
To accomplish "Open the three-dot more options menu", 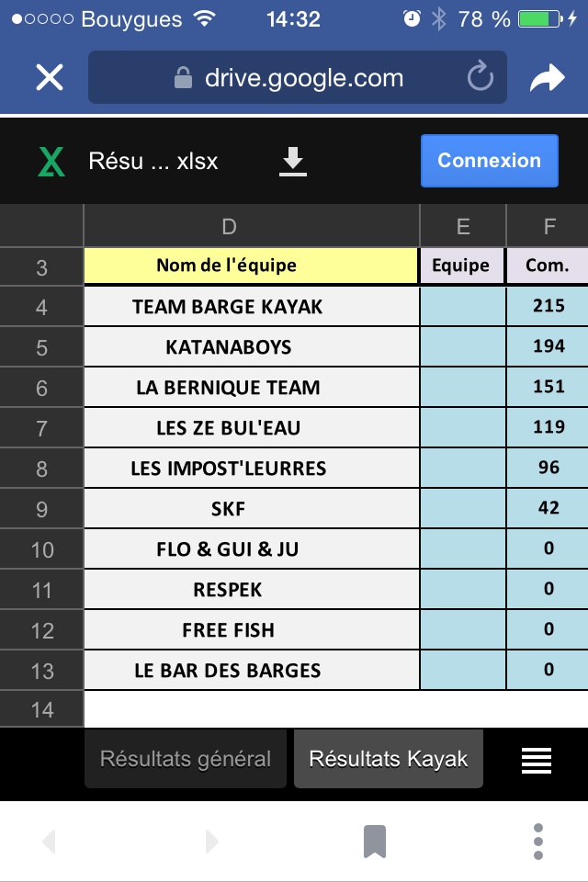I will click(x=538, y=841).
